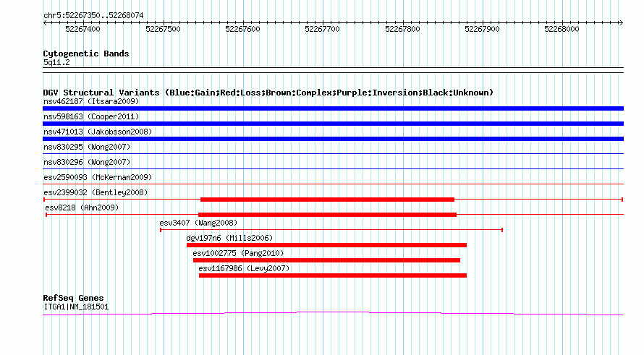This screenshot has height=355, width=644.
Task: Select the thin blue line of nsv830295
Action: pyautogui.click(x=333, y=154)
